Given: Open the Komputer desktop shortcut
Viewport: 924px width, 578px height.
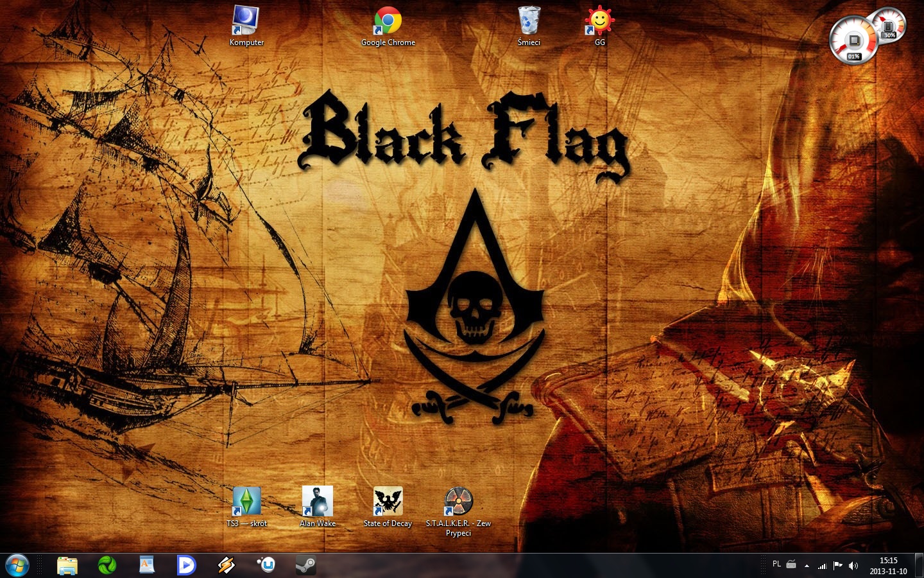Looking at the screenshot, I should point(246,22).
